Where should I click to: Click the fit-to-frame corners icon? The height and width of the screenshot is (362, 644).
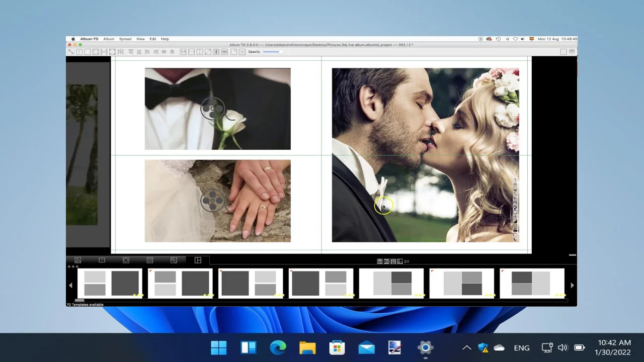click(x=112, y=52)
